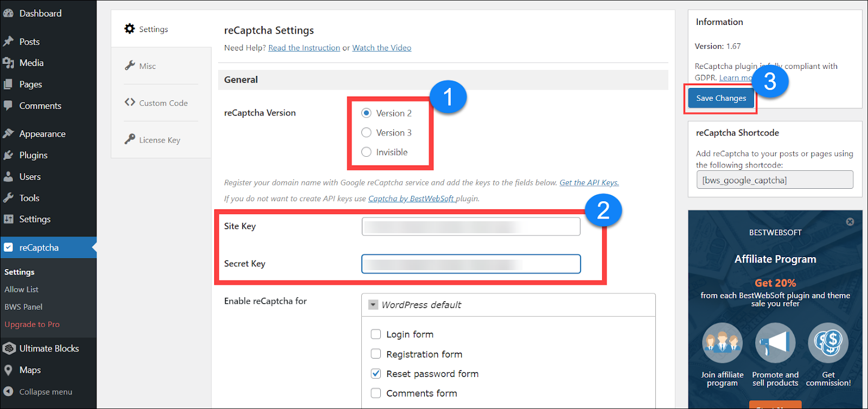Close the BestWebSoft affiliate banner
Screen dimensions: 868x409
click(850, 222)
